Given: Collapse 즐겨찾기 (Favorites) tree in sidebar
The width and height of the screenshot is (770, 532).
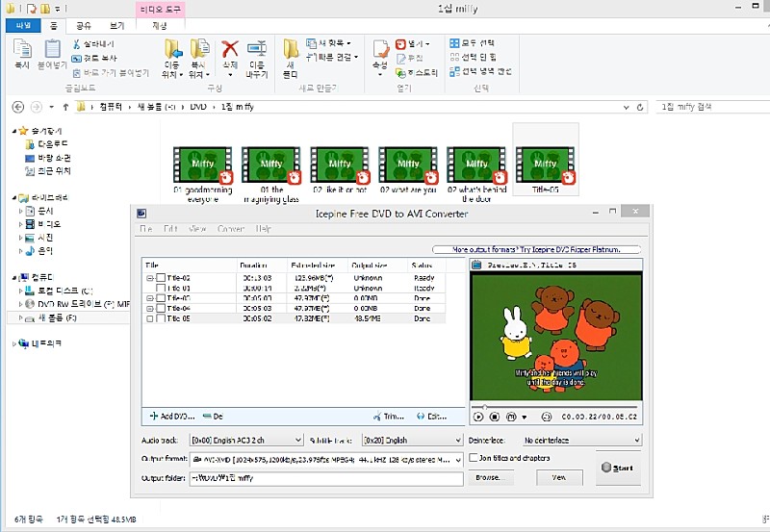Looking at the screenshot, I should point(14,131).
